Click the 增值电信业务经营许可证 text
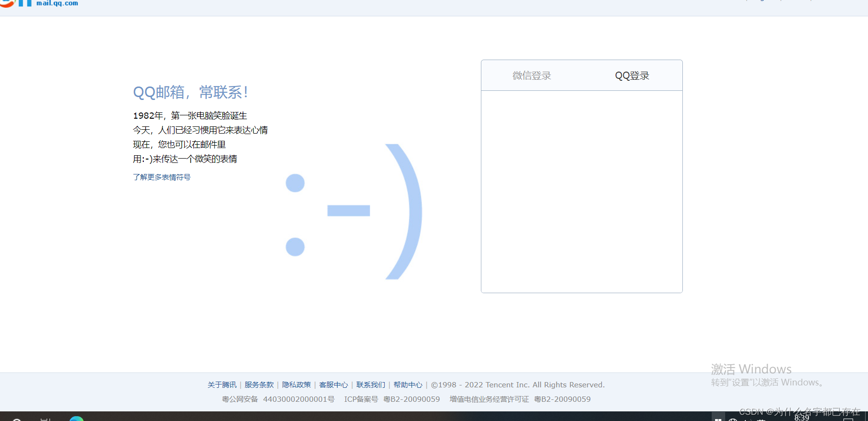868x421 pixels. tap(489, 399)
